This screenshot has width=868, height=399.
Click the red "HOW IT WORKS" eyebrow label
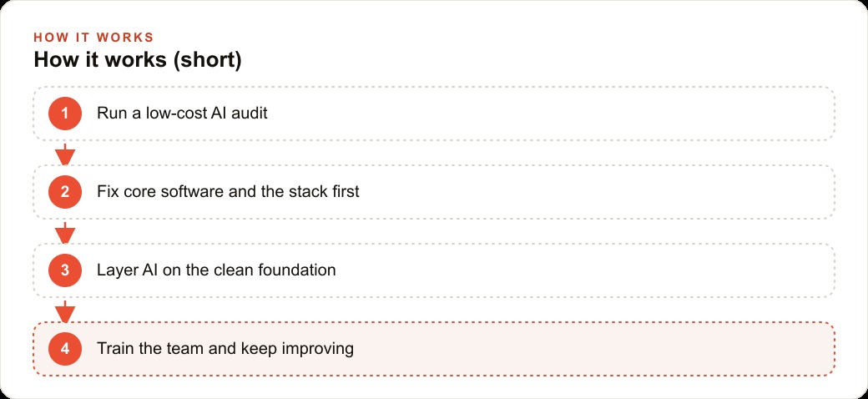(93, 38)
